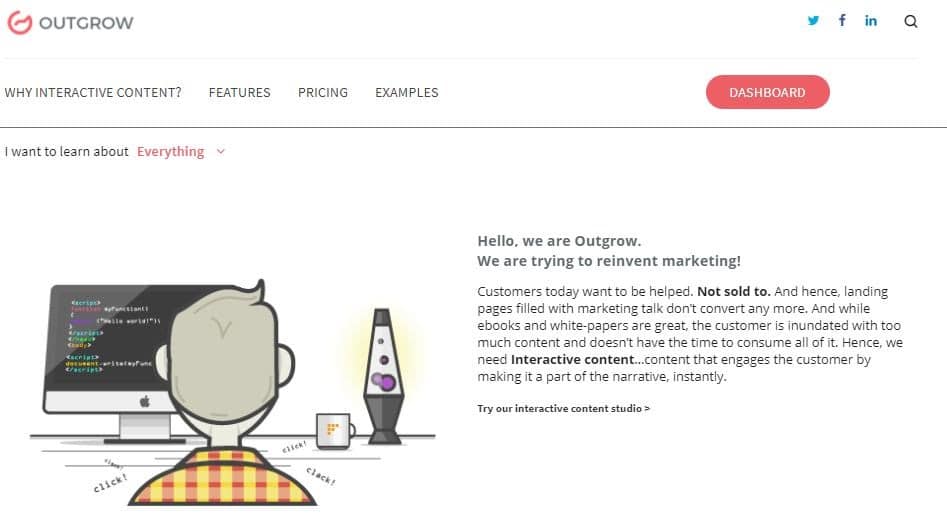
Task: Open the Twitter social link
Action: click(x=813, y=21)
